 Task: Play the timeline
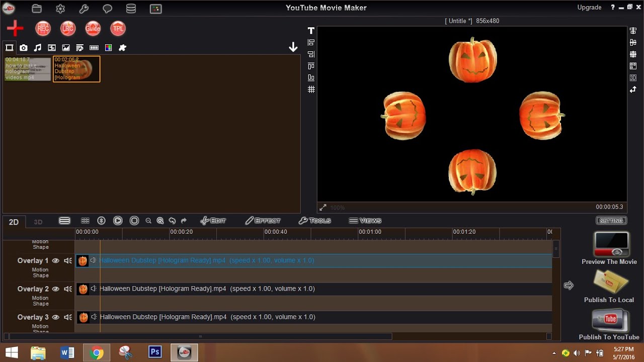point(118,221)
